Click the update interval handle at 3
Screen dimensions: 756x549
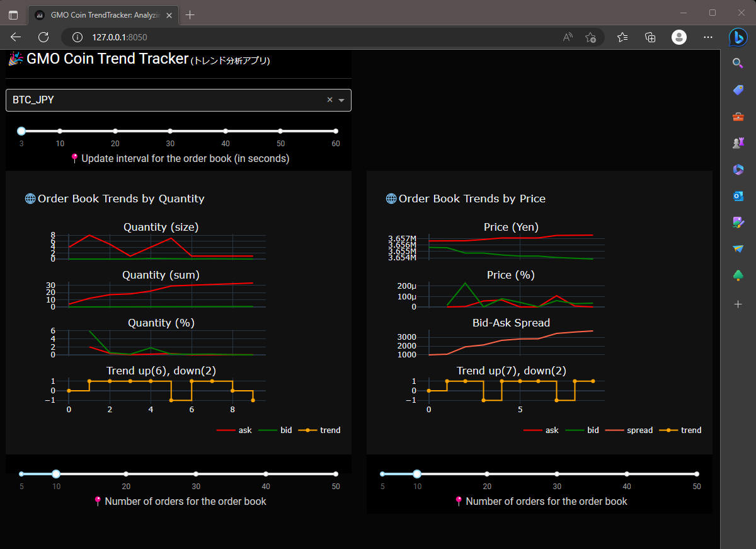pyautogui.click(x=21, y=131)
